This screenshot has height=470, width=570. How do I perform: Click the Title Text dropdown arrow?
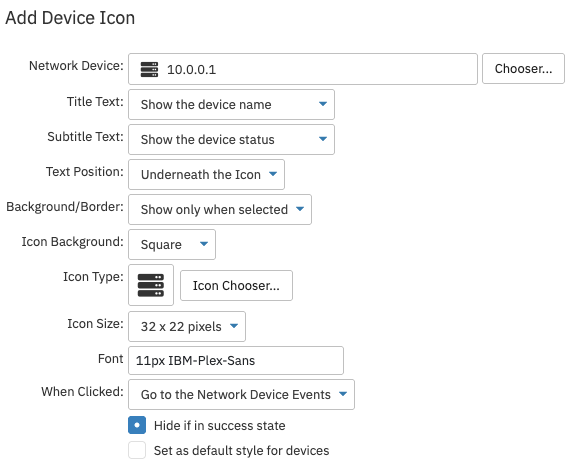pos(322,104)
